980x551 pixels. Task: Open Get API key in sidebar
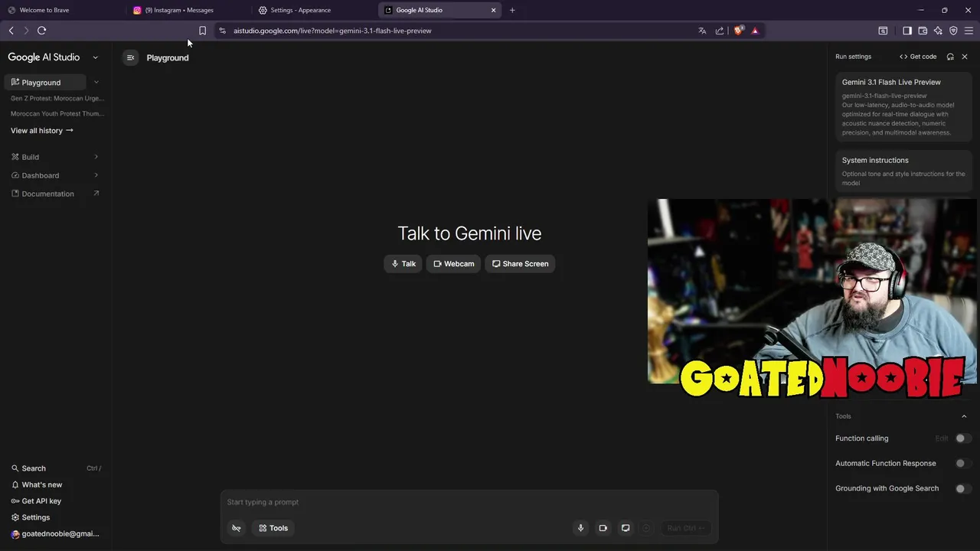[36, 501]
